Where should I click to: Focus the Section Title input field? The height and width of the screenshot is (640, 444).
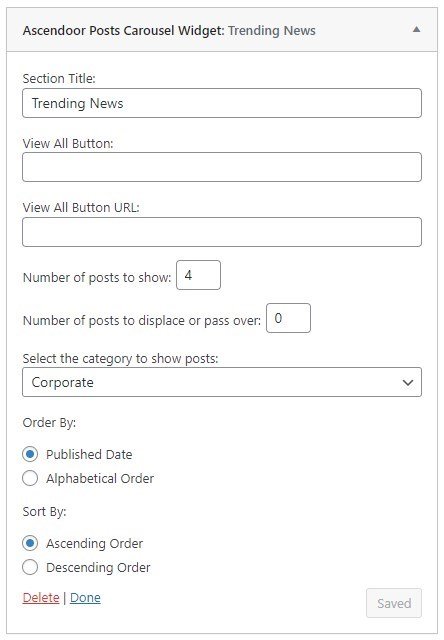click(x=222, y=103)
